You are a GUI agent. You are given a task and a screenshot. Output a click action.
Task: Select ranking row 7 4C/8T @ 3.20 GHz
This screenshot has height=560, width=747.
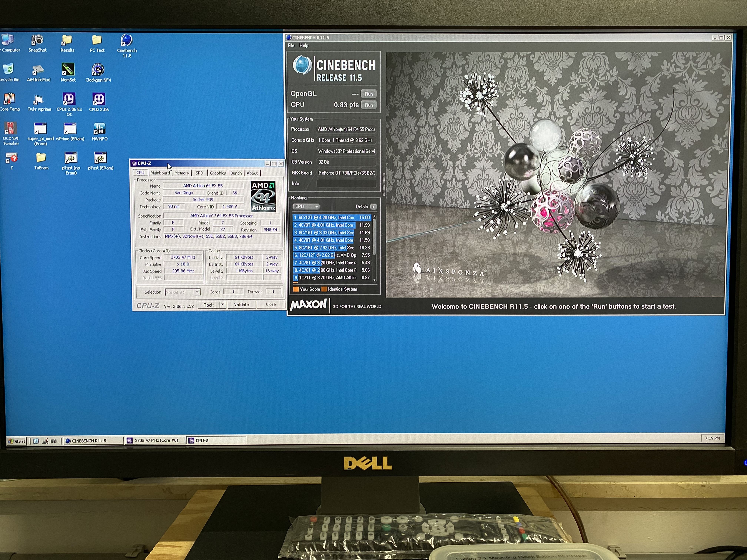[x=332, y=263]
